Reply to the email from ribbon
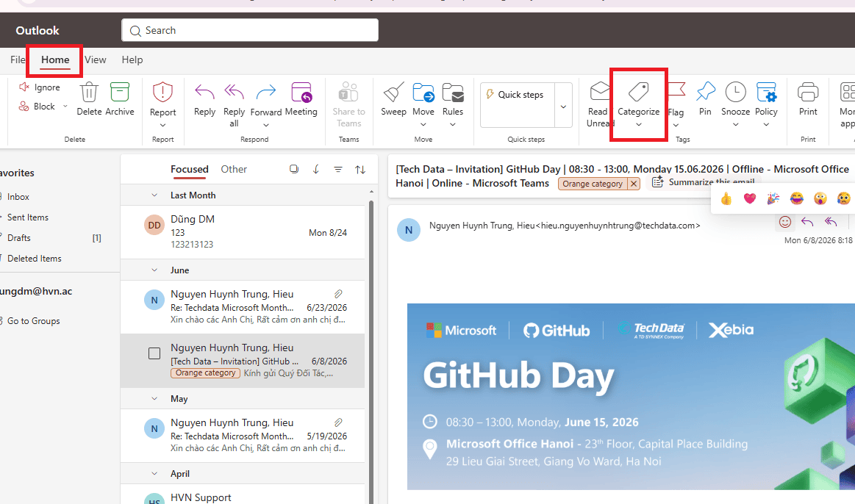Image resolution: width=855 pixels, height=504 pixels. tap(204, 92)
